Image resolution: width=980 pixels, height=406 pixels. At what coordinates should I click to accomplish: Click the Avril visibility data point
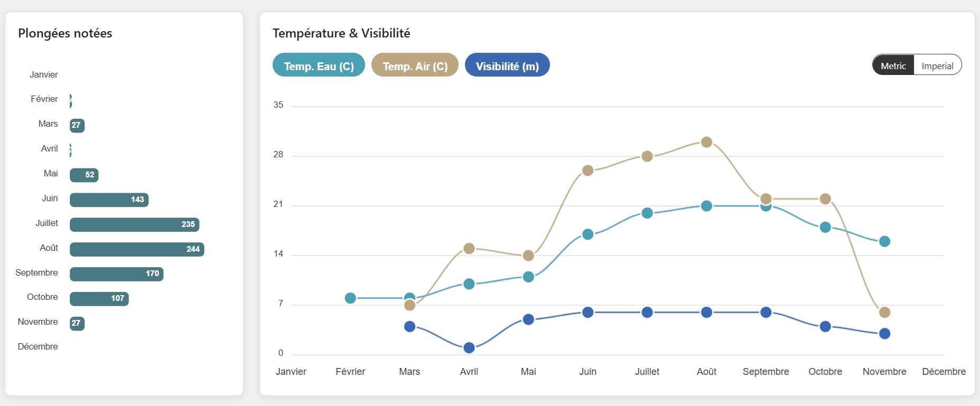point(469,347)
